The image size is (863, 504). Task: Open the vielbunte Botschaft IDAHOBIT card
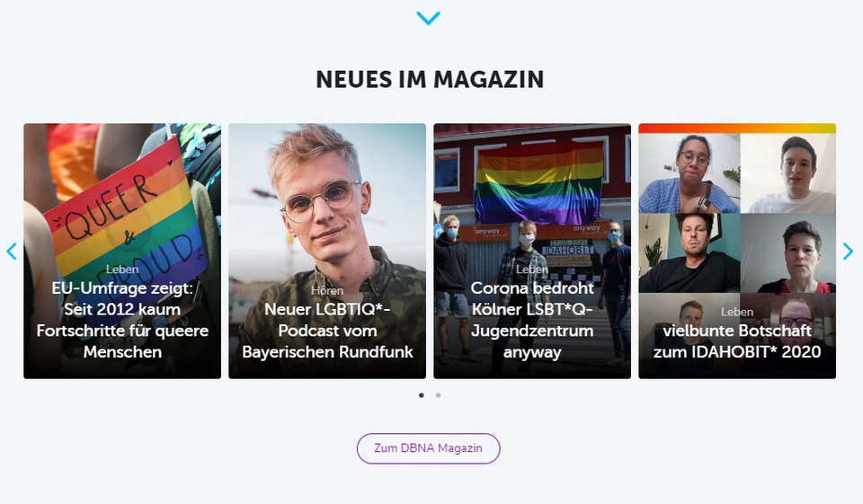(x=737, y=251)
